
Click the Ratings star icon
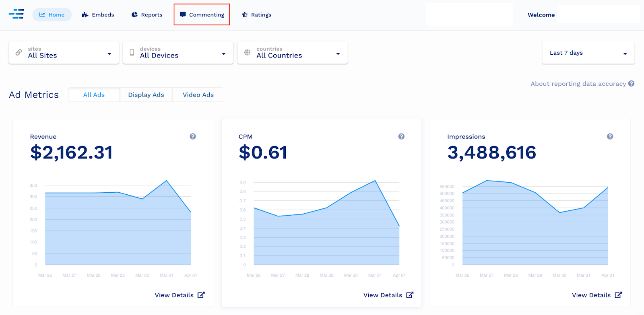tap(244, 14)
